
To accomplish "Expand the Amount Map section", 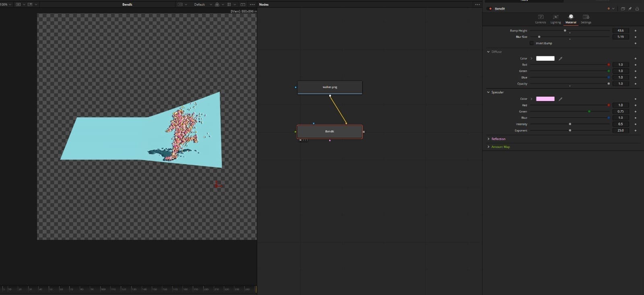I will click(489, 147).
